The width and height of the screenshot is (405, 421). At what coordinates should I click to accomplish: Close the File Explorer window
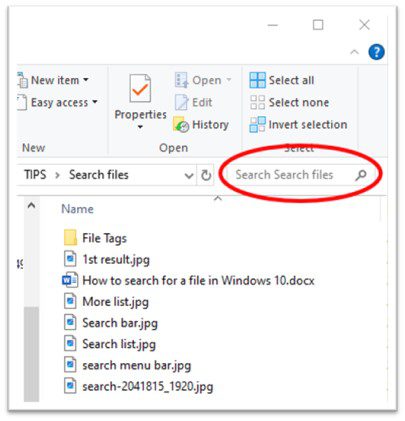(364, 25)
